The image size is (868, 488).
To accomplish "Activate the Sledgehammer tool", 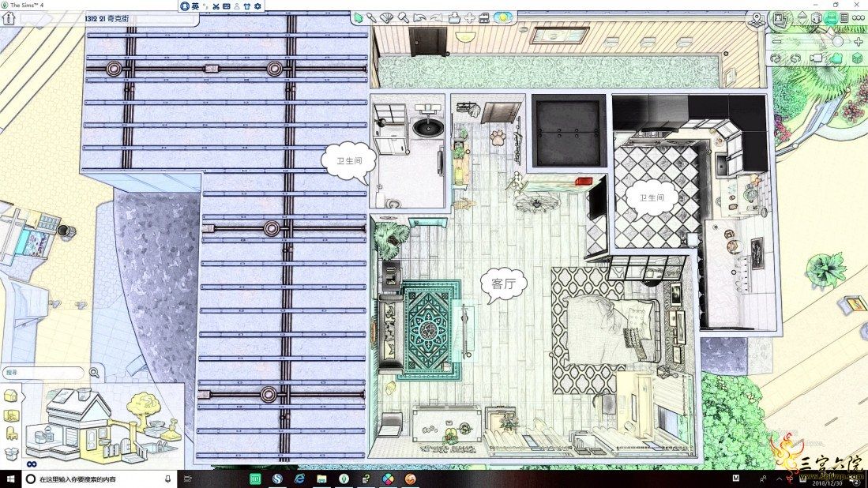I will click(403, 17).
